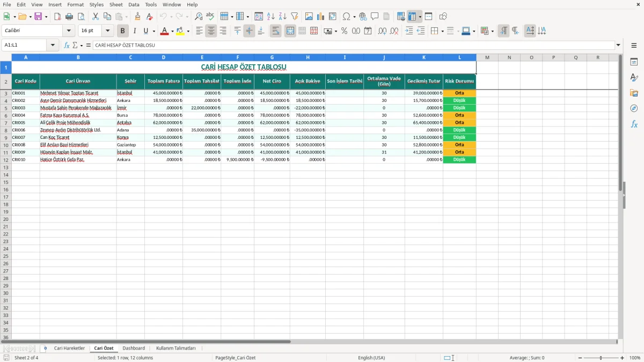Screen dimensions: 644x362
Task: Open sidebar Navigator deck
Action: tap(634, 108)
